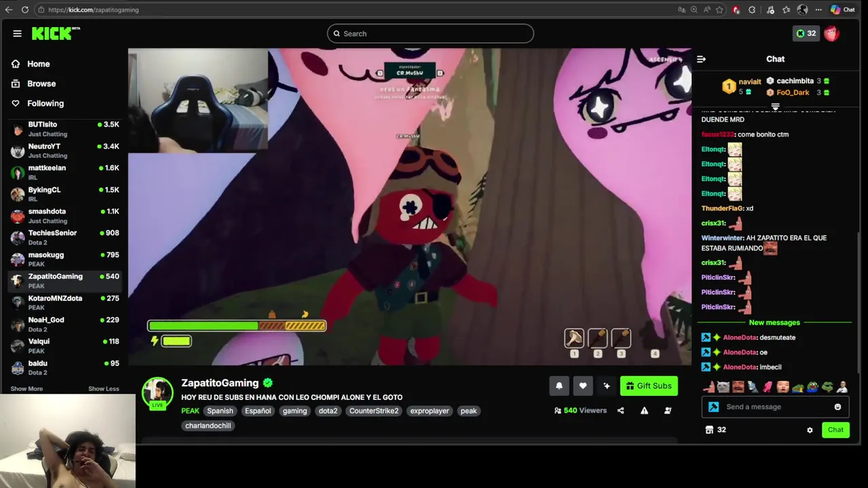Jump to New messages in chat
The image size is (868, 488).
pyautogui.click(x=774, y=323)
